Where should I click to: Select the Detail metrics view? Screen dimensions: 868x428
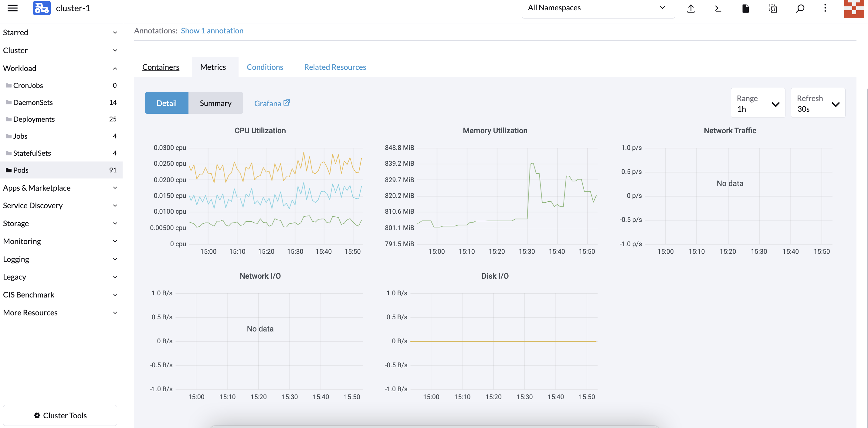[166, 103]
